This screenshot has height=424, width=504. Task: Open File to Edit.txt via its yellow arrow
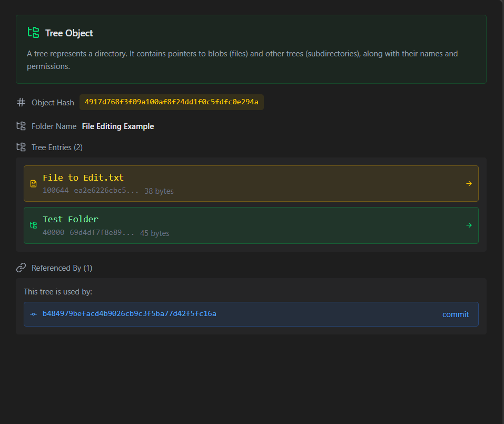click(469, 183)
